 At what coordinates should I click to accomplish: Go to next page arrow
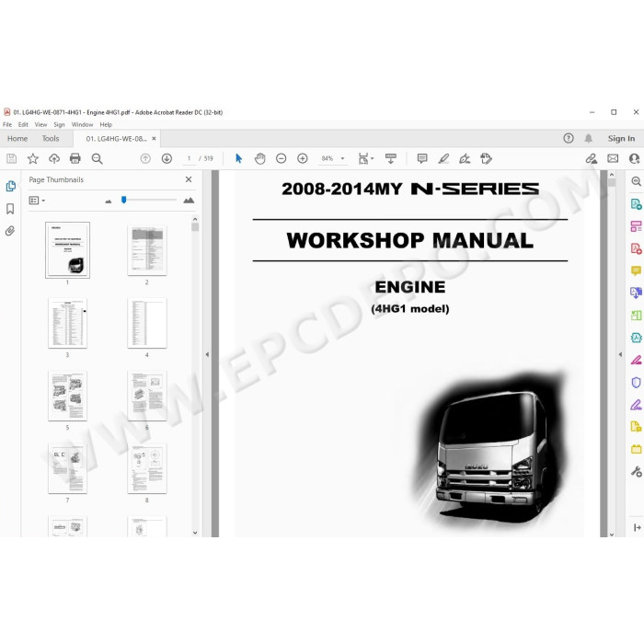[x=167, y=158]
